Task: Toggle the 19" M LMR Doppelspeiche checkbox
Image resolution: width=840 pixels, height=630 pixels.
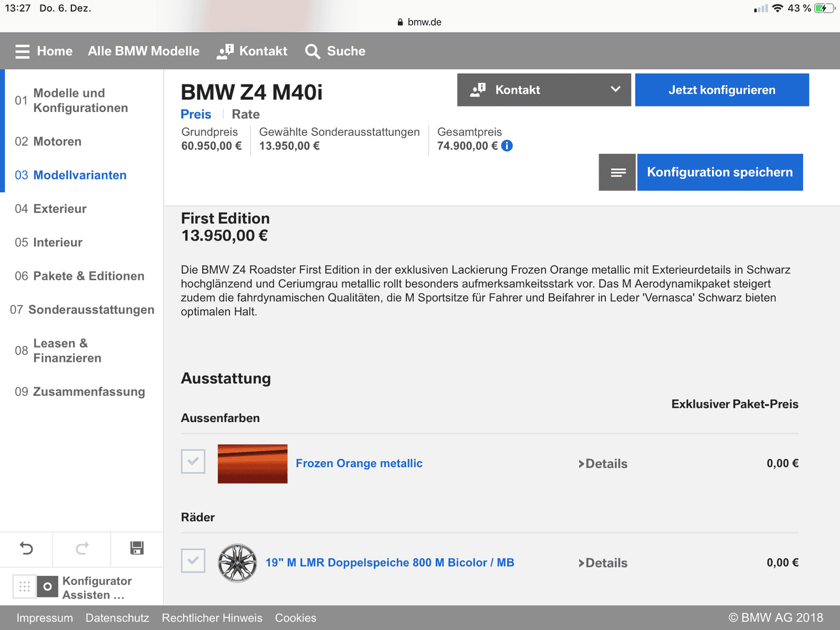Action: [193, 561]
